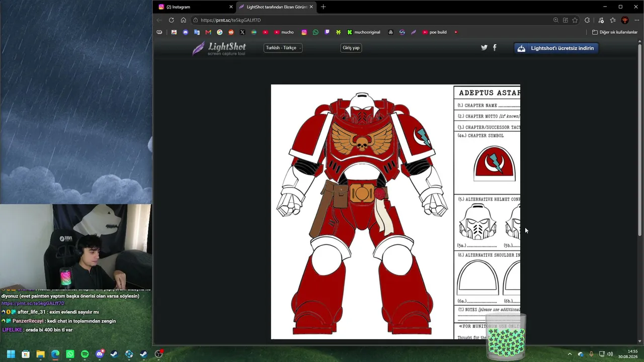The width and height of the screenshot is (644, 362).
Task: Click the Giriş yap login button
Action: point(351,48)
